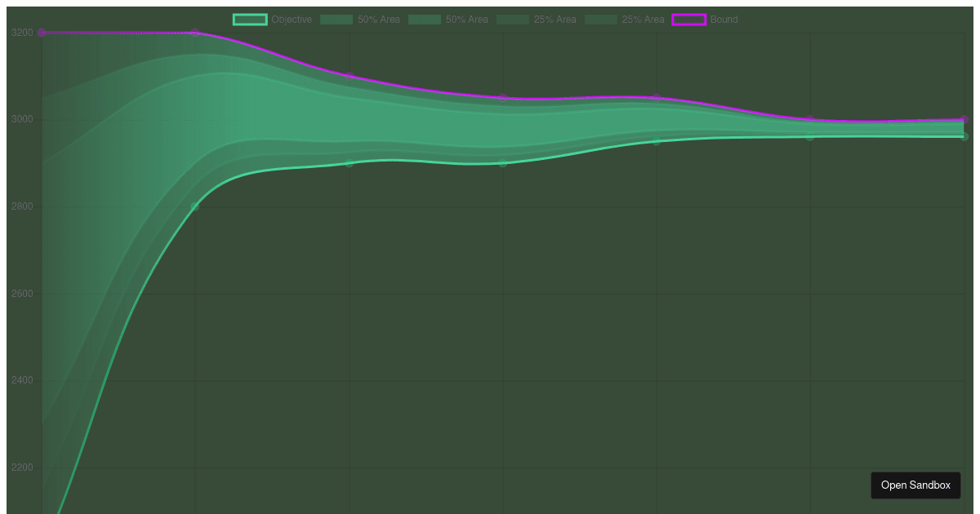Select the rightmost Bound data point
Screen dimensions: 980x514
pos(964,118)
